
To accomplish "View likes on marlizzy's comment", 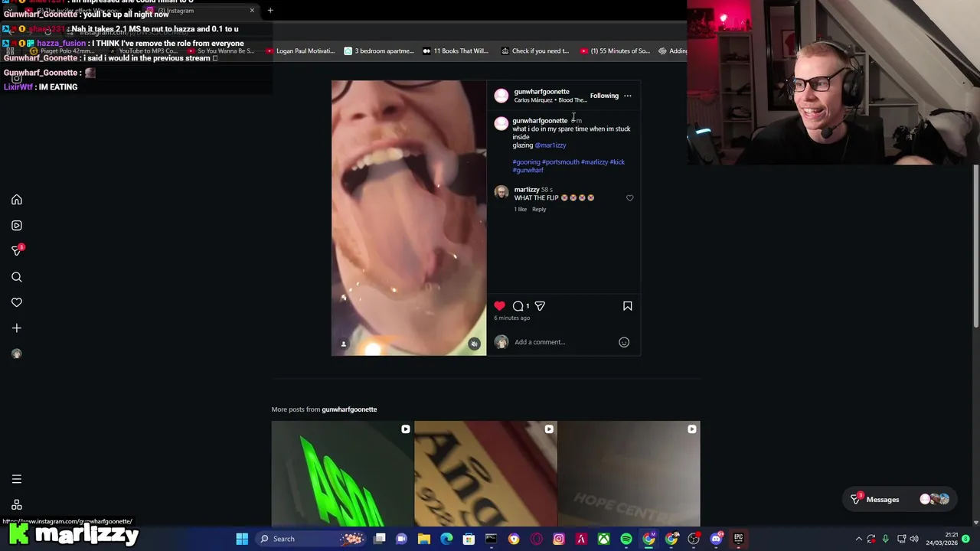I will [x=521, y=210].
